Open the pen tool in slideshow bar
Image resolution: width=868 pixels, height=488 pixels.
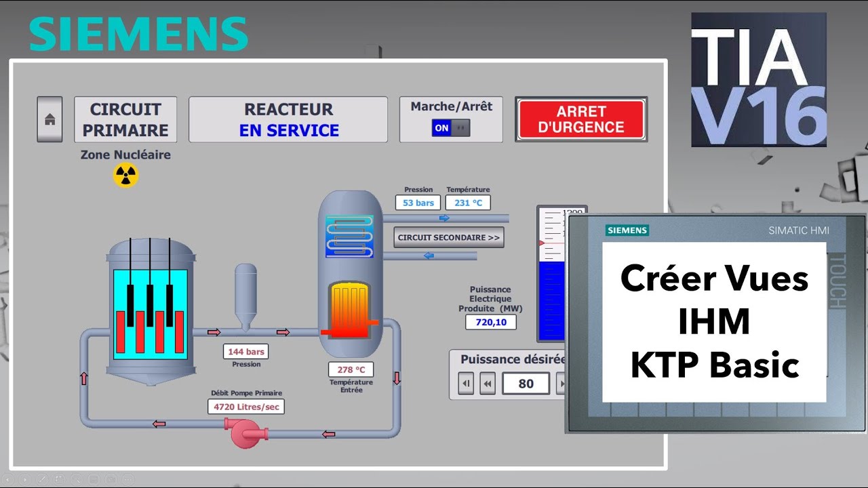[x=43, y=479]
